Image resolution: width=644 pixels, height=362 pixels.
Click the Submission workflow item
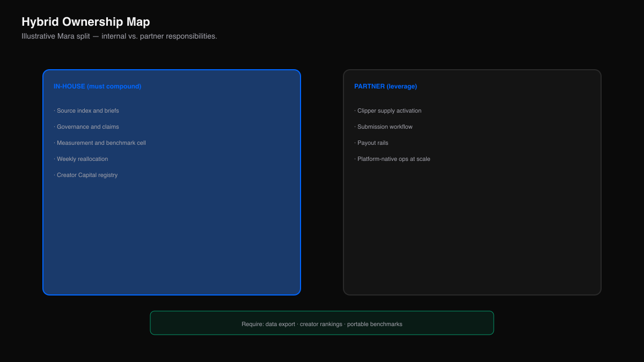click(x=384, y=127)
